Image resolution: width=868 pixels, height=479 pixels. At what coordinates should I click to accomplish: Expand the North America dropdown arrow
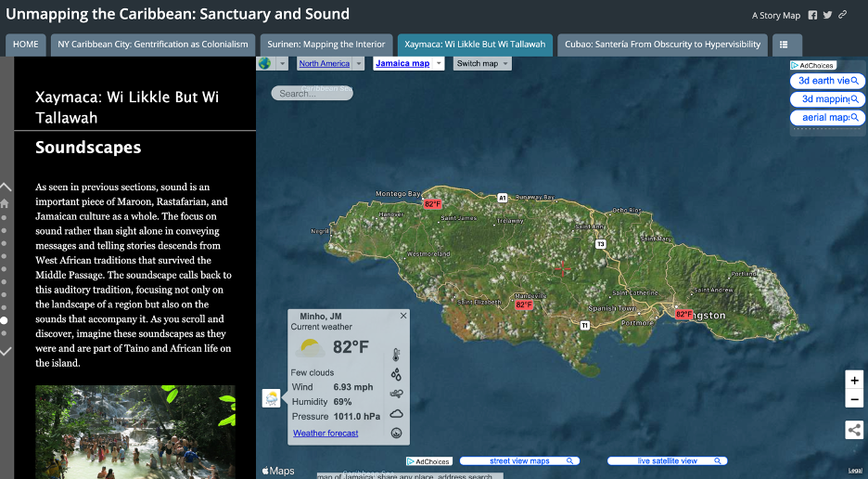click(x=359, y=63)
